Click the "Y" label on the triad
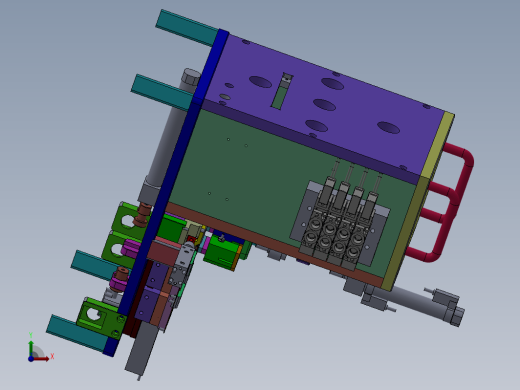 coord(31,335)
